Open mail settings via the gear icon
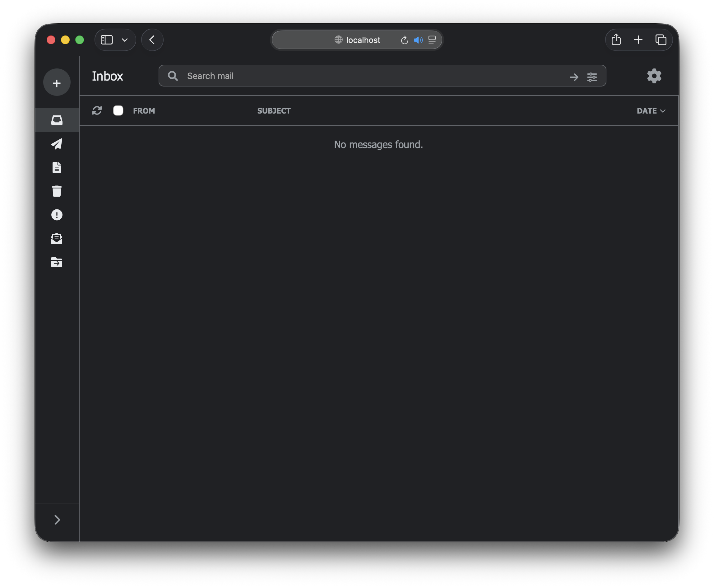 point(654,76)
